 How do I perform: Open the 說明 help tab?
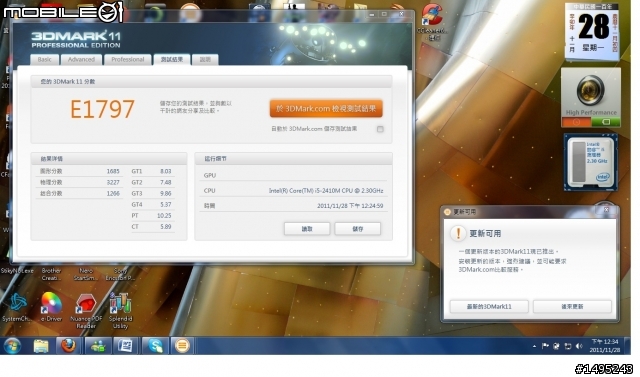coord(205,60)
